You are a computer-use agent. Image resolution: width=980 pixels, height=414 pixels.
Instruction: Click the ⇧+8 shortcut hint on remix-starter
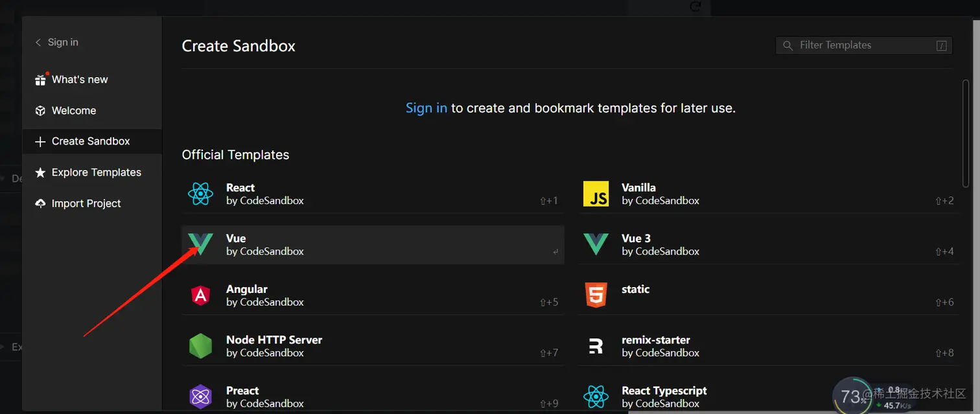944,353
